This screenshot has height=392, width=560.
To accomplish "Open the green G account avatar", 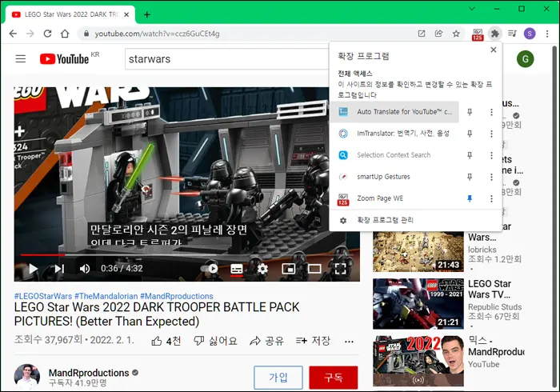I will pos(526,59).
